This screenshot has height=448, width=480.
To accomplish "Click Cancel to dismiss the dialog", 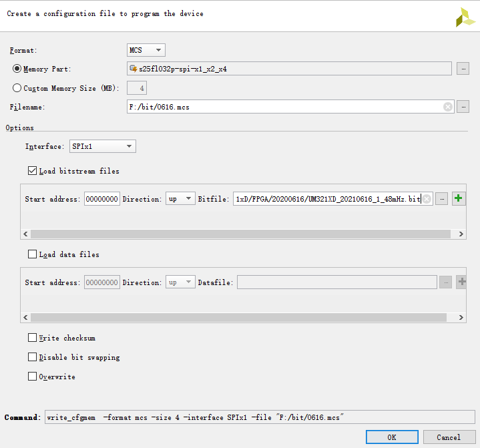I will 449,437.
